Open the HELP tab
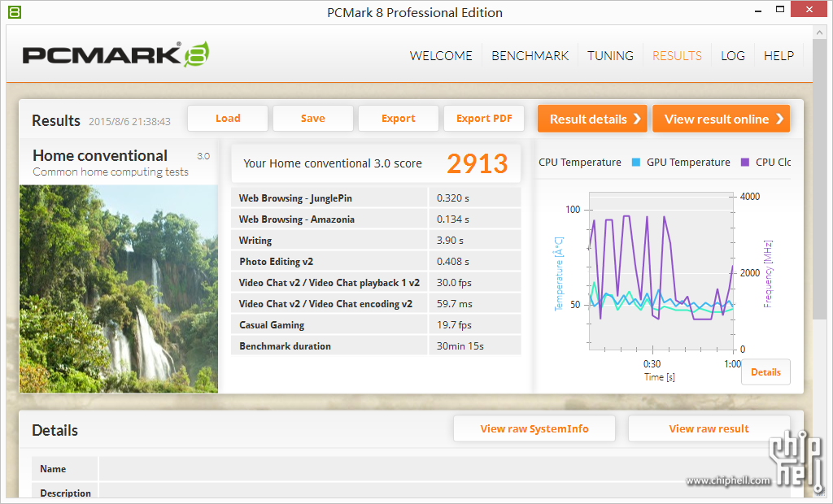Screen dimensions: 833x504 pos(778,56)
